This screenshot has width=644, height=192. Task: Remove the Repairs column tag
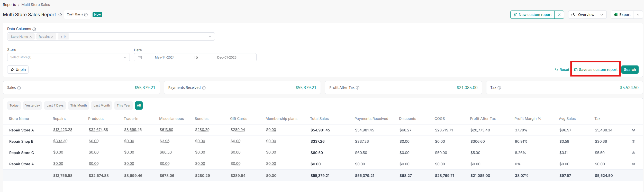(x=52, y=37)
